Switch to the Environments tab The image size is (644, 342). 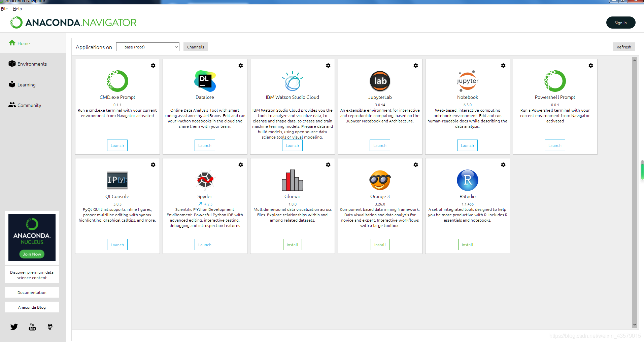[33, 64]
